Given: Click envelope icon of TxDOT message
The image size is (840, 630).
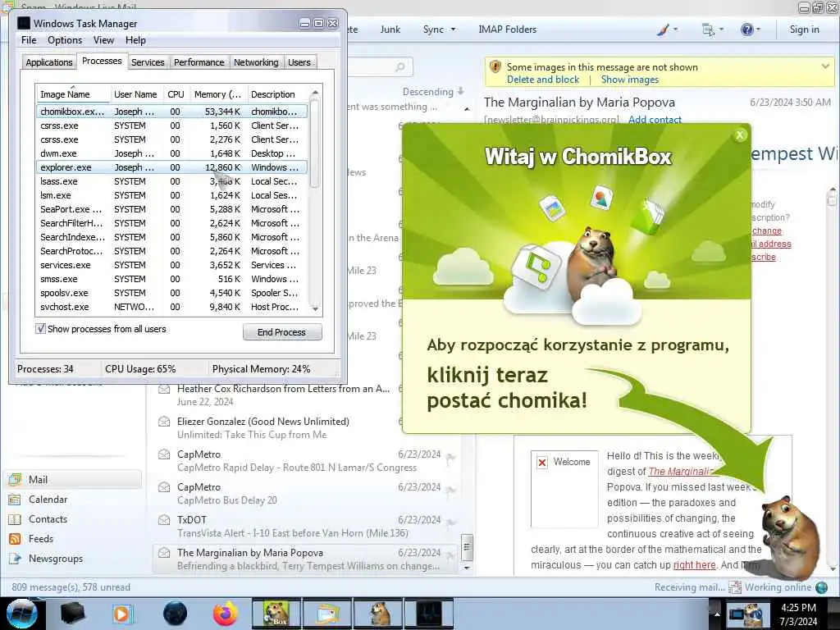Looking at the screenshot, I should (x=164, y=519).
